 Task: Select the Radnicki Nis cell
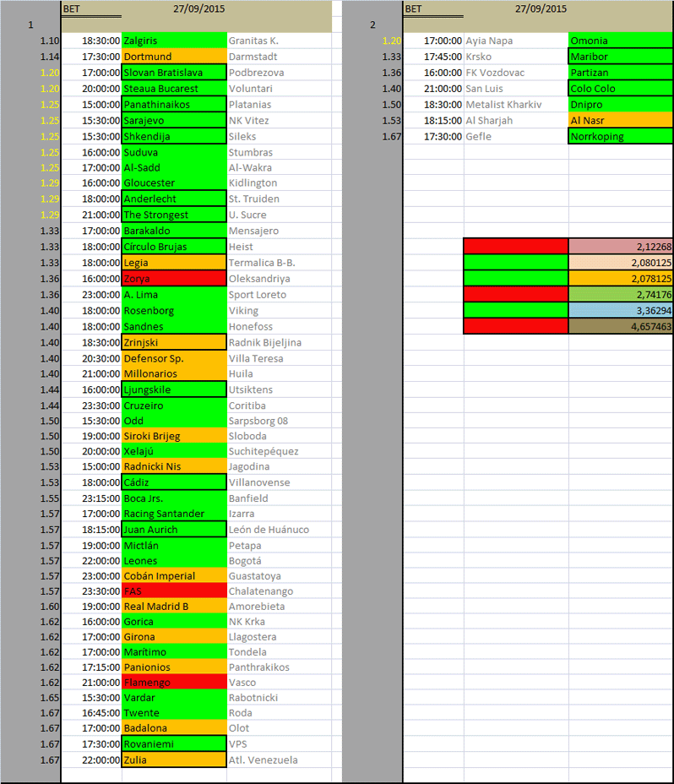(174, 466)
